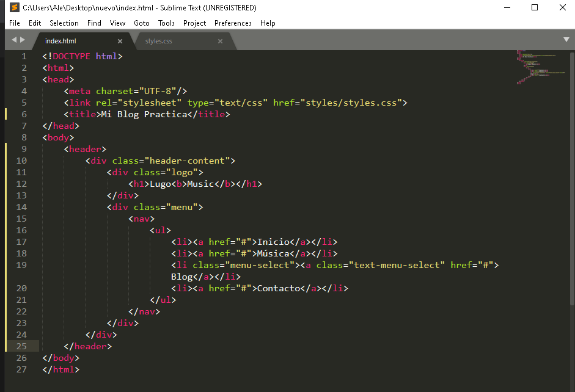Click the "menu" class value on line 14
This screenshot has height=392, width=575.
[x=182, y=208]
